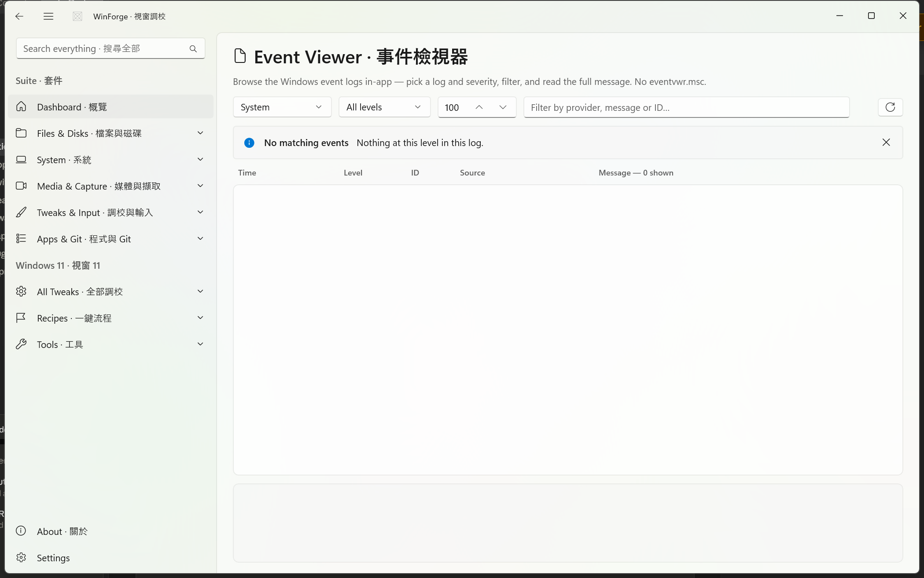Click the Recipes flag icon
This screenshot has width=924, height=578.
click(x=21, y=318)
